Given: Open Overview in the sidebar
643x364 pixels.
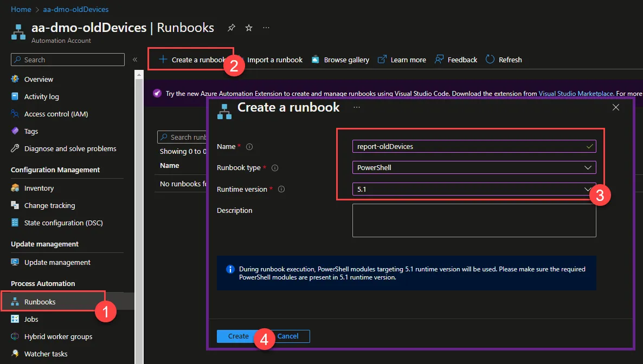Looking at the screenshot, I should pos(38,79).
